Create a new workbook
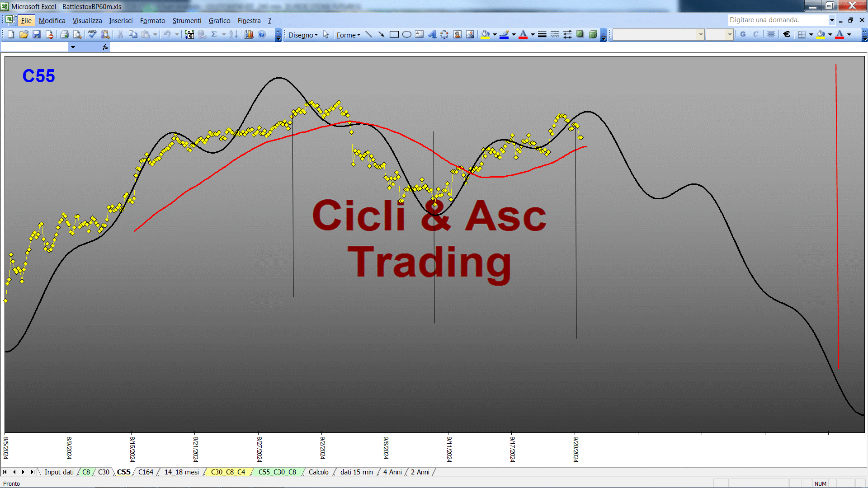Viewport: 868px width, 488px height. pyautogui.click(x=11, y=34)
